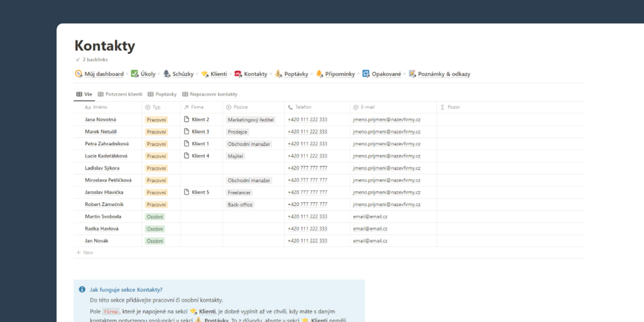Click the Osobní tag for Martin Svoboda
The image size is (644, 322).
click(155, 216)
